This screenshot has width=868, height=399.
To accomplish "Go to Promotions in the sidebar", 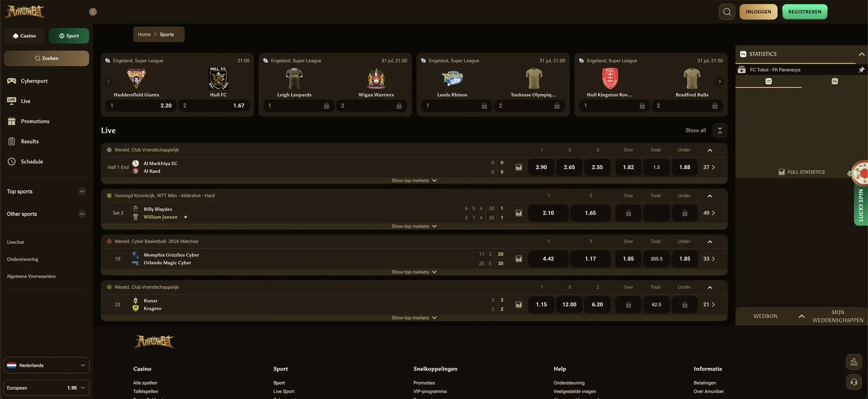I will tap(35, 121).
